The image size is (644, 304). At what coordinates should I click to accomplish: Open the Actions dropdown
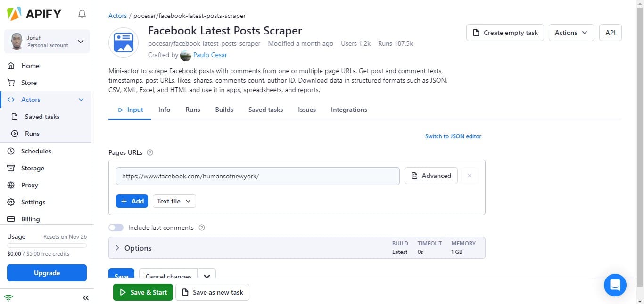[x=571, y=33]
